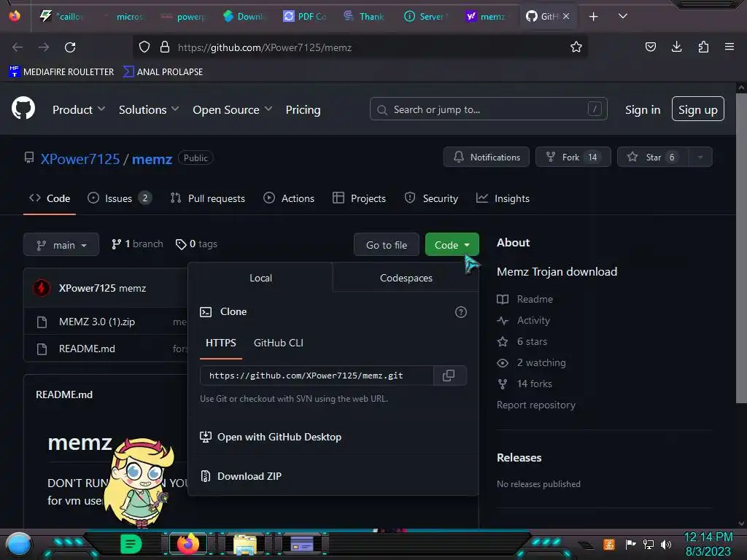List all tabs with the chevron
The width and height of the screenshot is (747, 560).
(x=622, y=16)
